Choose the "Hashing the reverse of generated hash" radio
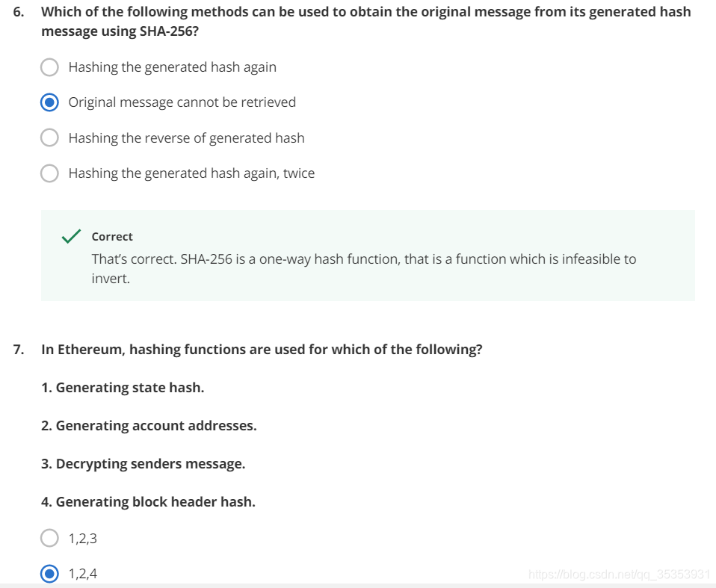Screen dimensions: 716x588 coord(50,138)
